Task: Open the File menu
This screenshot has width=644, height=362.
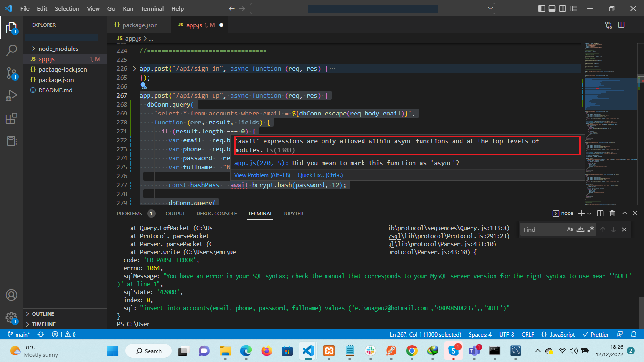Action: click(25, 8)
